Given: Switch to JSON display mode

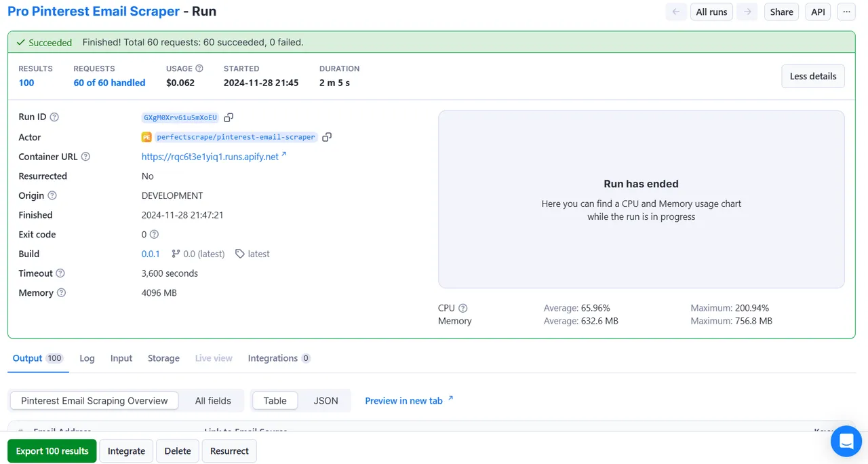Looking at the screenshot, I should (x=325, y=401).
